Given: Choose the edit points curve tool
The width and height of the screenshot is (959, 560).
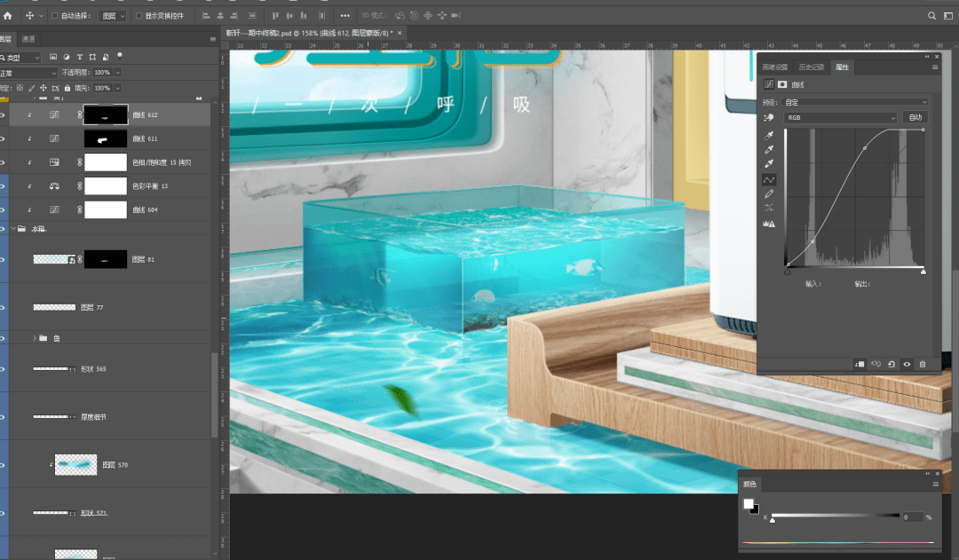Looking at the screenshot, I should [x=769, y=179].
